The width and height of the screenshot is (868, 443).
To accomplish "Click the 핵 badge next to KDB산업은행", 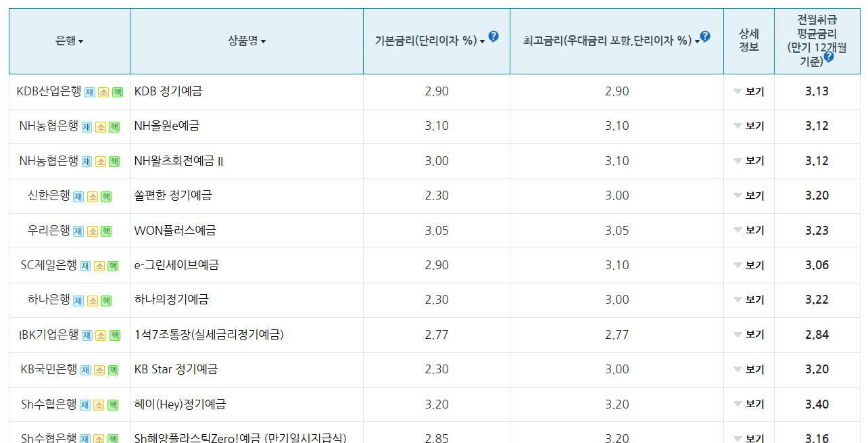I will (117, 92).
